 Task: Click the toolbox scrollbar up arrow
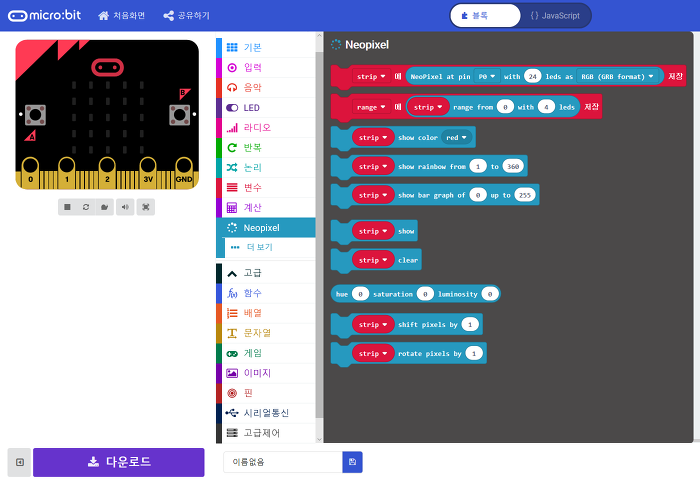coord(319,36)
